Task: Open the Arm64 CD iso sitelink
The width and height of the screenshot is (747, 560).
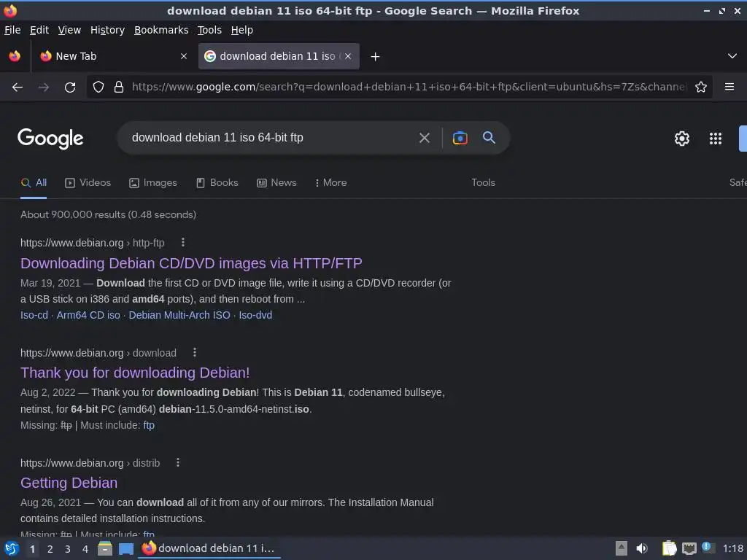Action: pyautogui.click(x=88, y=315)
